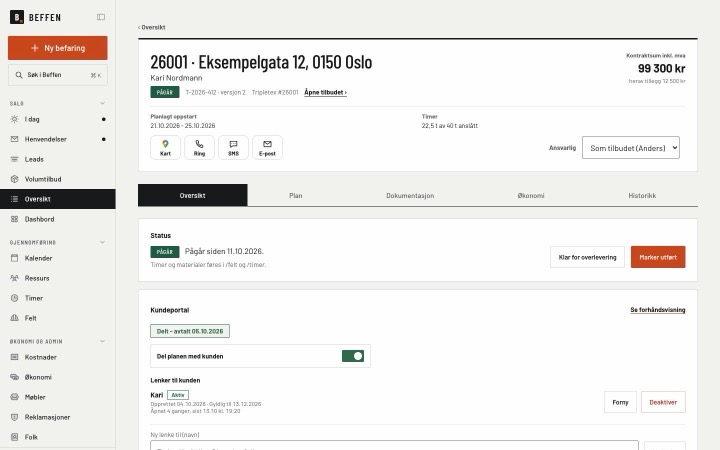Click the Marker utført button
The height and width of the screenshot is (450, 720).
click(658, 257)
